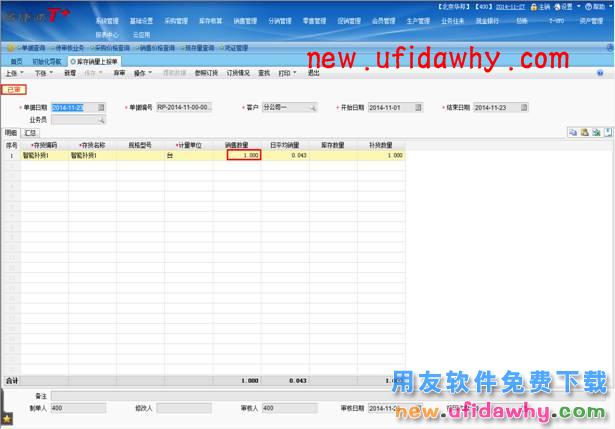
Task: Switch to the 初始化导航 tab
Action: click(47, 62)
